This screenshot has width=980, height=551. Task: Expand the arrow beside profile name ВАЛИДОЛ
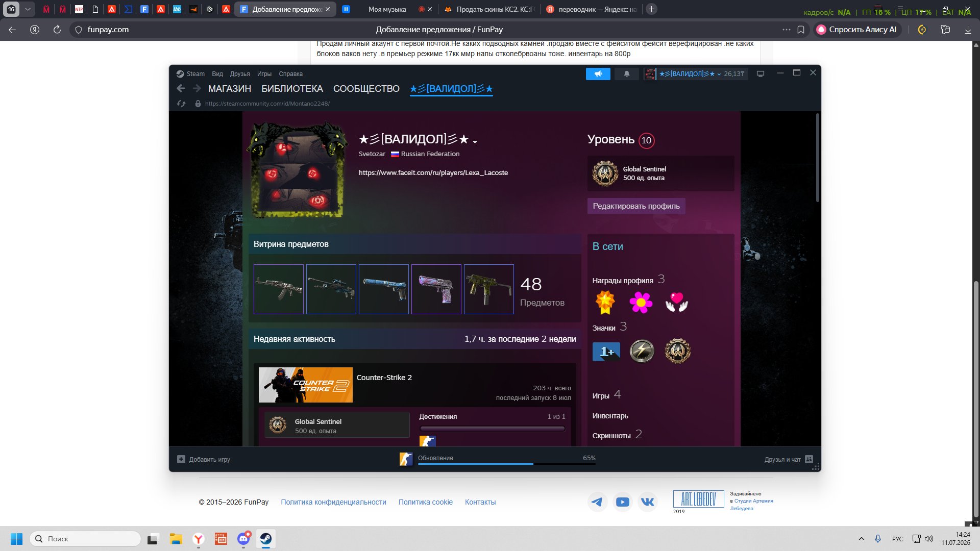tap(475, 142)
